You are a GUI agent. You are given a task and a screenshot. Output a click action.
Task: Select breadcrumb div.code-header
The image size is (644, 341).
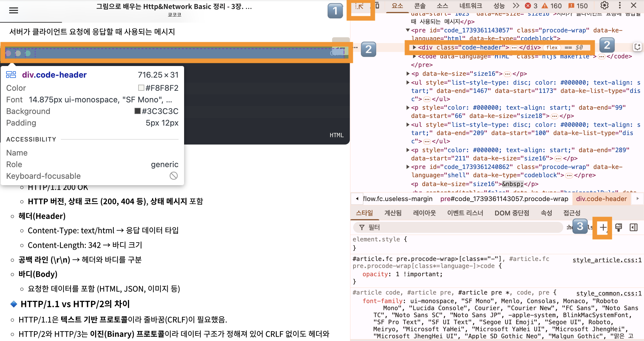[601, 199]
